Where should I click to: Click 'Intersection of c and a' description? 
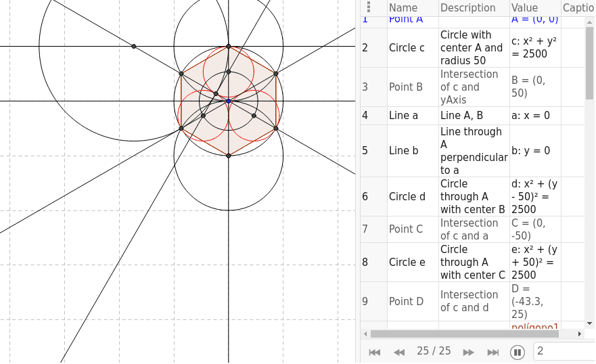[x=474, y=229]
